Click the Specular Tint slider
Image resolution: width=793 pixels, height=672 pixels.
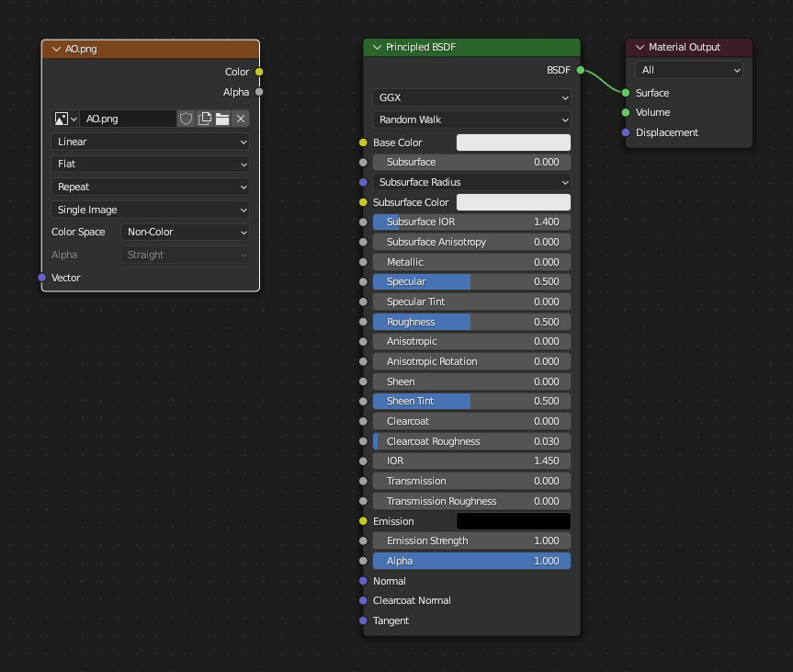coord(472,302)
